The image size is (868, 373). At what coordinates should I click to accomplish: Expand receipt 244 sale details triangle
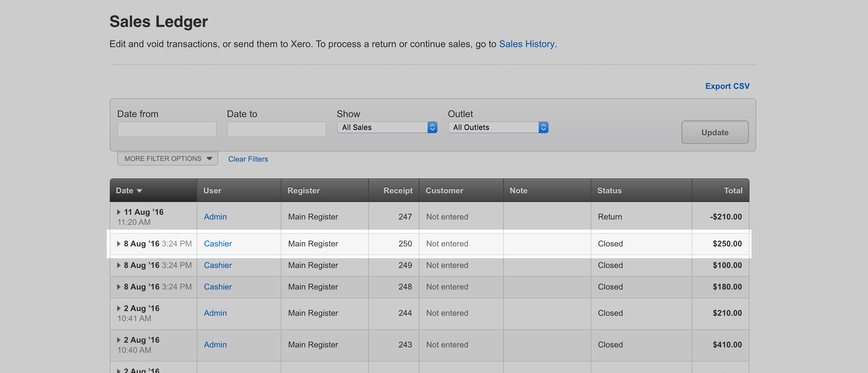point(119,308)
